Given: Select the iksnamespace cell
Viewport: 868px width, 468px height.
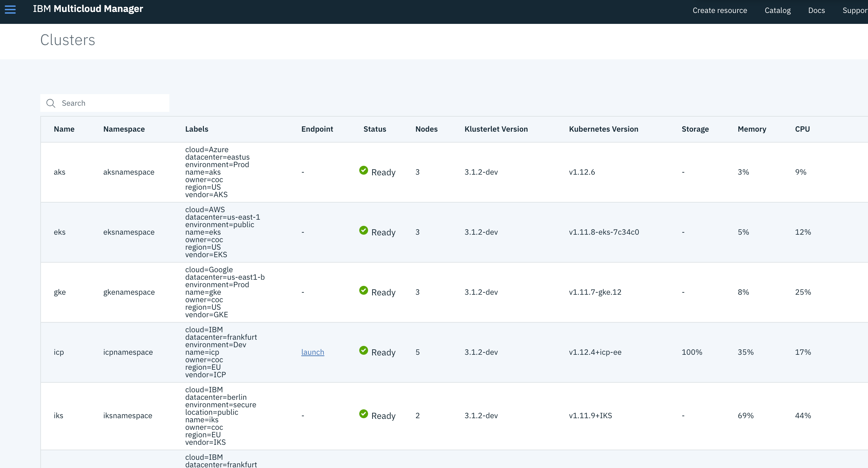Looking at the screenshot, I should point(128,415).
